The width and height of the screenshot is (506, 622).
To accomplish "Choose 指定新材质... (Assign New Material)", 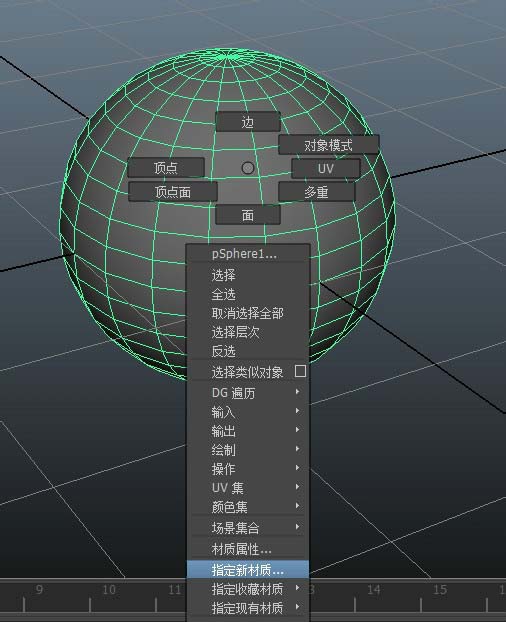I will click(x=248, y=570).
